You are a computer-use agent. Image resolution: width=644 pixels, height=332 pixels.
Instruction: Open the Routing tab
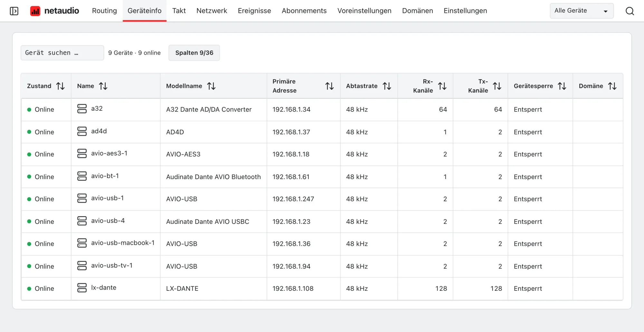point(104,11)
